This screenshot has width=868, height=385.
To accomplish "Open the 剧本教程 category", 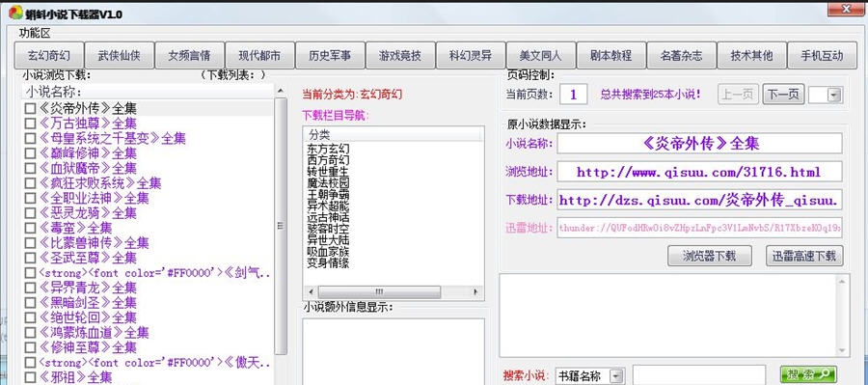I will point(611,55).
